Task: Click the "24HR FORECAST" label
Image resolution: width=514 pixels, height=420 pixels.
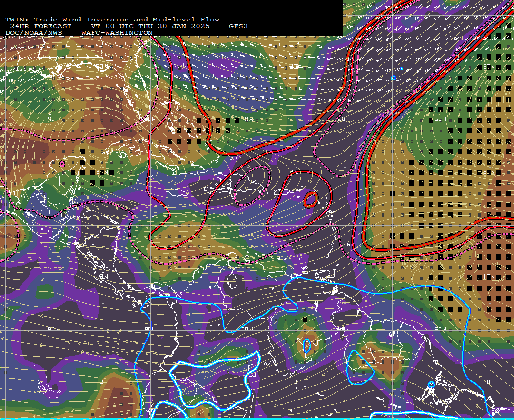Action: pyautogui.click(x=40, y=26)
